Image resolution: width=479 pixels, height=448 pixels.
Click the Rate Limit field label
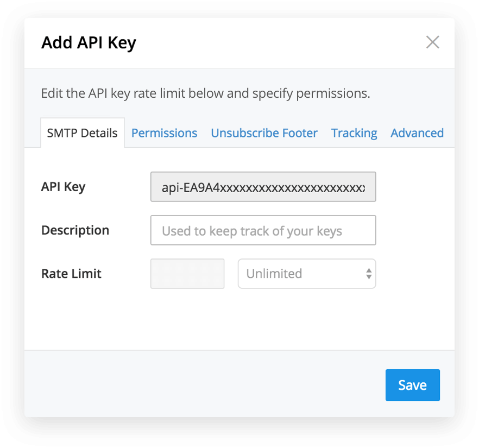(x=71, y=274)
